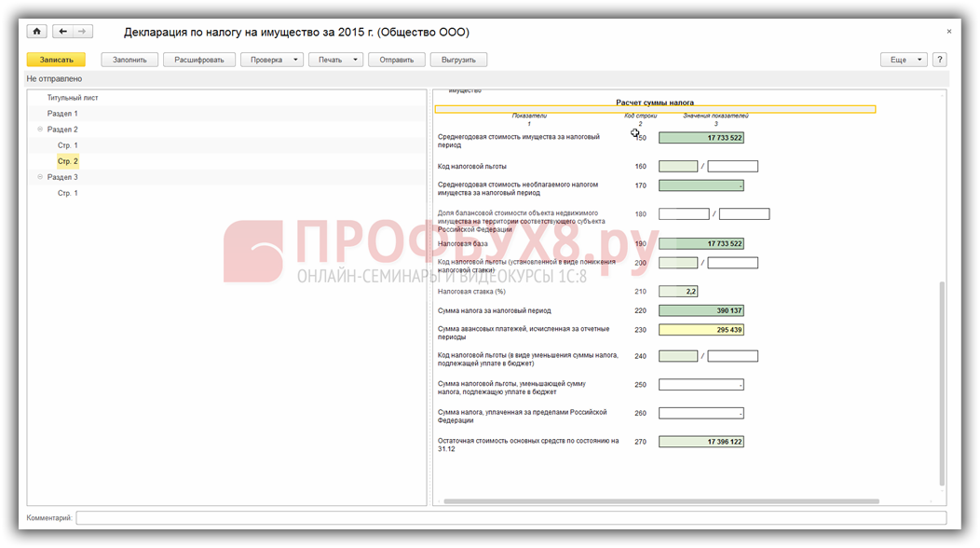The image size is (980, 548).
Task: Click the Выгрузить button
Action: (458, 60)
